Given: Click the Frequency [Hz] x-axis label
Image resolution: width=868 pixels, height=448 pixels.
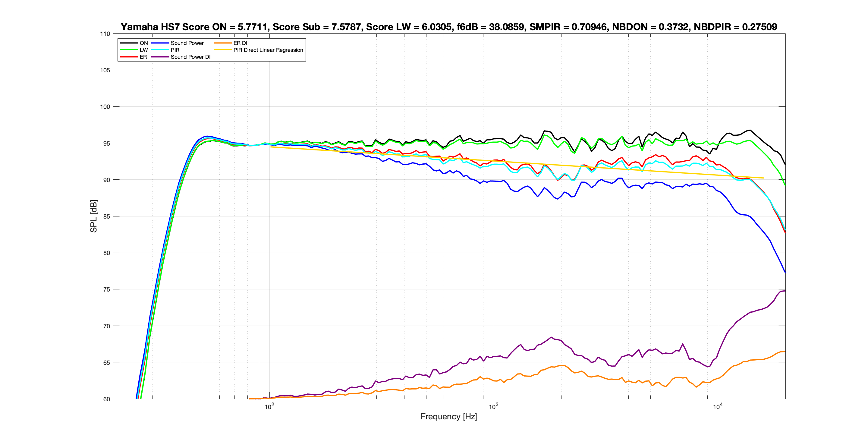Looking at the screenshot, I should (x=449, y=417).
